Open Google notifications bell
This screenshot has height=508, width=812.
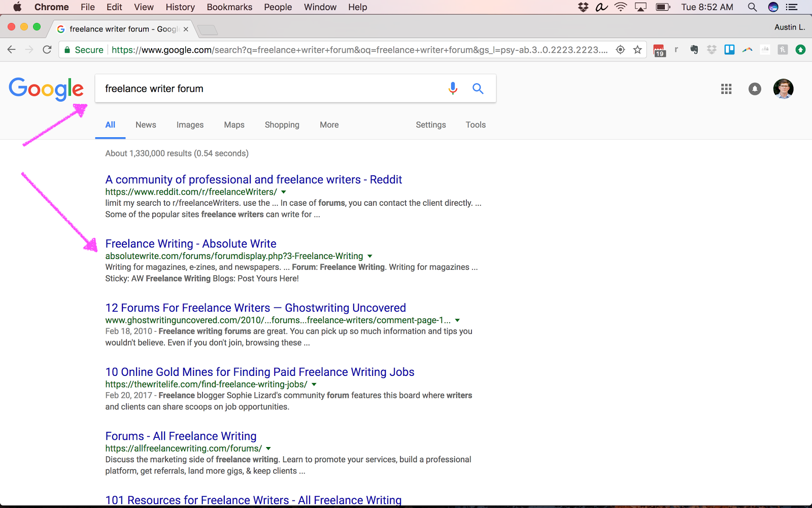(x=755, y=89)
